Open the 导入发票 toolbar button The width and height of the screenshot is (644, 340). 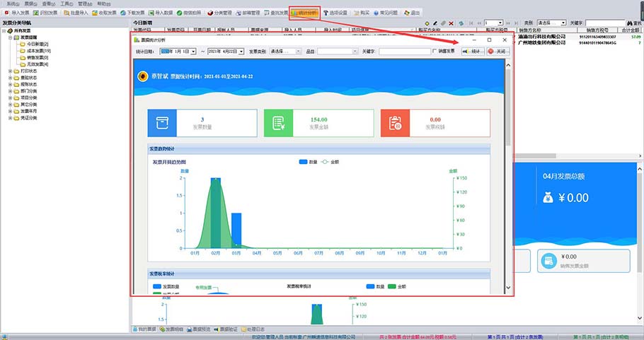coord(16,13)
